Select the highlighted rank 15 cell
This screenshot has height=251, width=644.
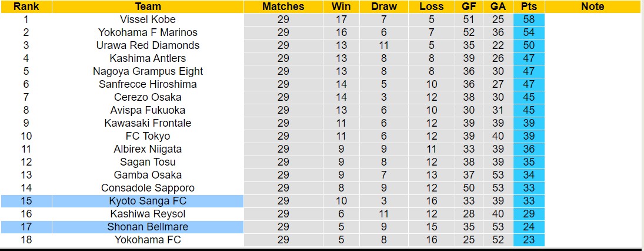pyautogui.click(x=26, y=201)
